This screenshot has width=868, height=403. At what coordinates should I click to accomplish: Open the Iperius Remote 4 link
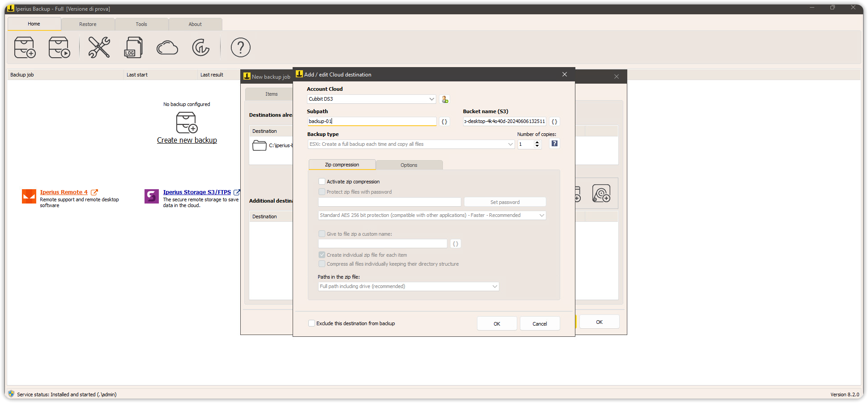[x=64, y=192]
